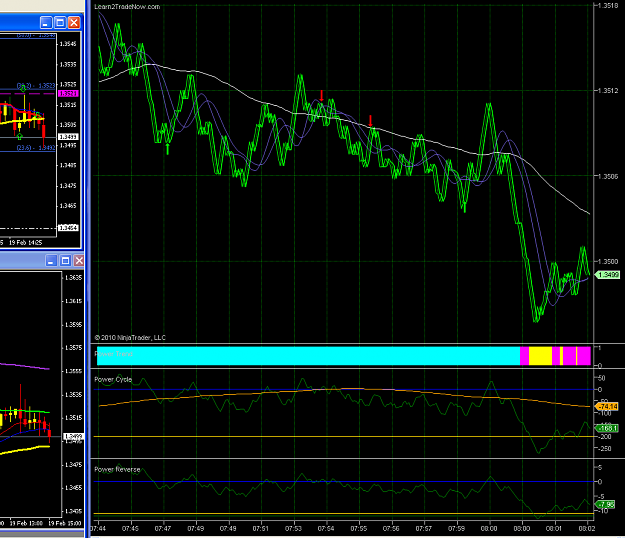
Task: Click the red down-arrow signal near 07:55
Action: click(370, 121)
